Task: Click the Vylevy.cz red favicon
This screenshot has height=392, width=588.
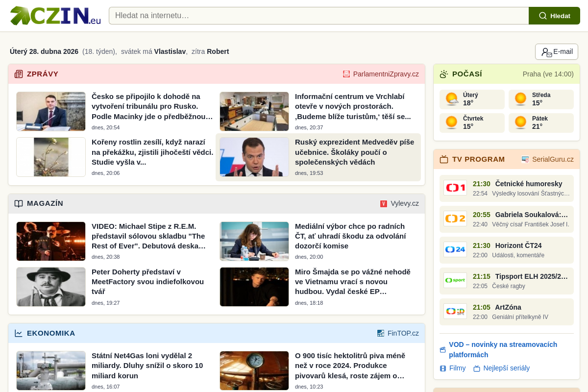Action: pyautogui.click(x=384, y=203)
